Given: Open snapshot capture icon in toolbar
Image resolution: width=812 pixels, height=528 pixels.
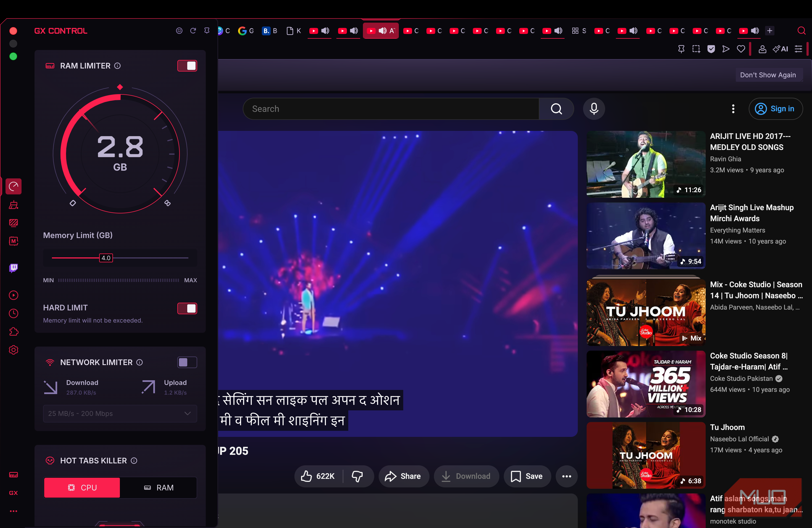Looking at the screenshot, I should coord(696,49).
